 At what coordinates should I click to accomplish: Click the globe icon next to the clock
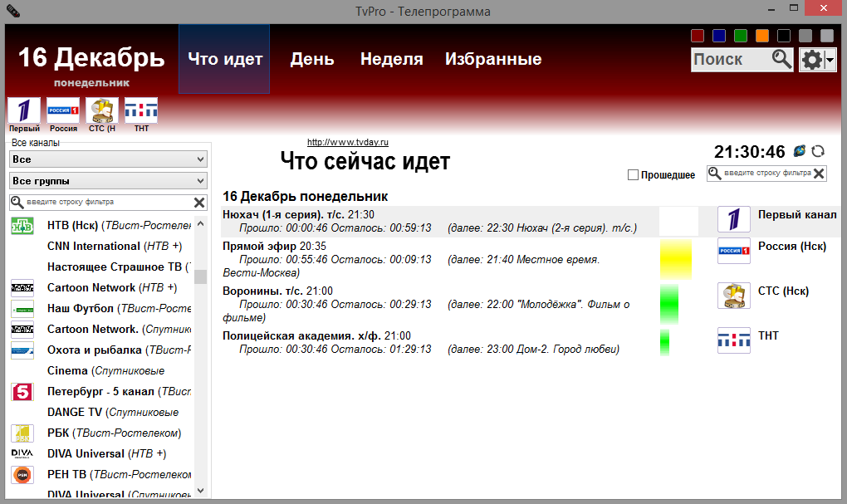click(800, 152)
